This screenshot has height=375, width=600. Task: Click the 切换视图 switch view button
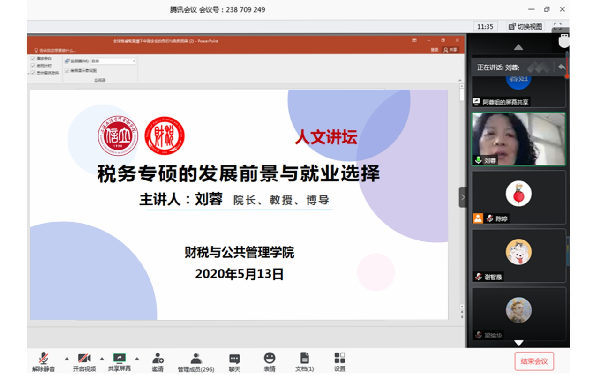525,26
